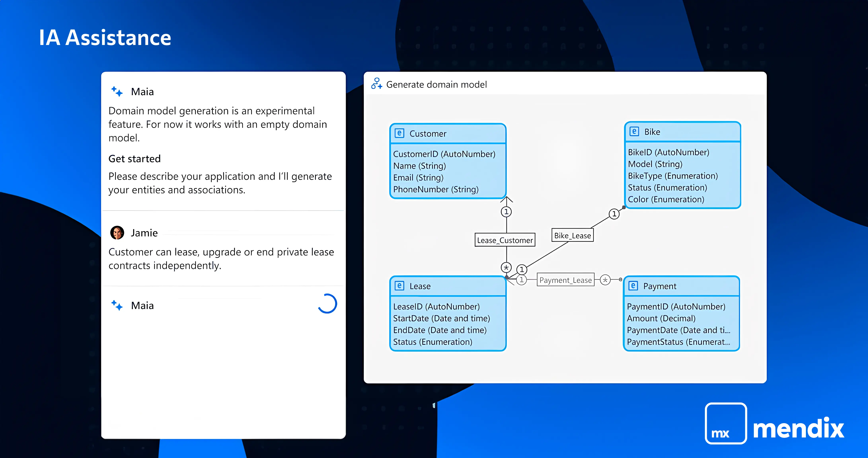Click the Mendix mx logo box

click(726, 423)
